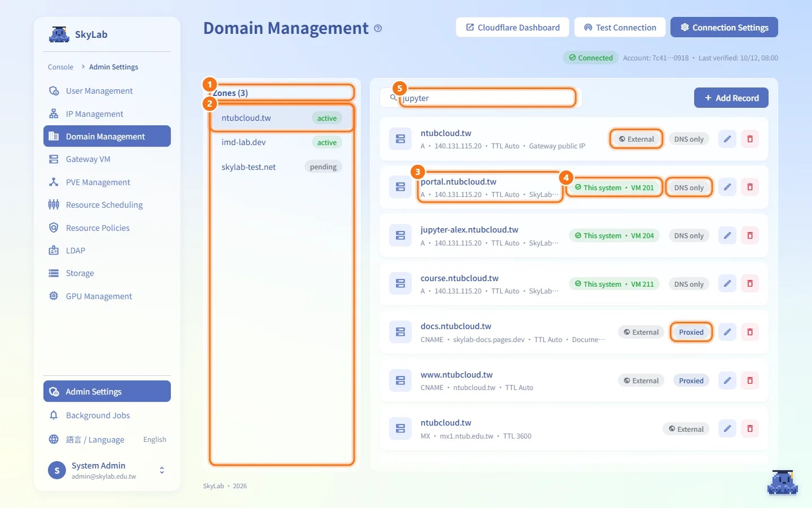Open Background Jobs

tap(107, 415)
